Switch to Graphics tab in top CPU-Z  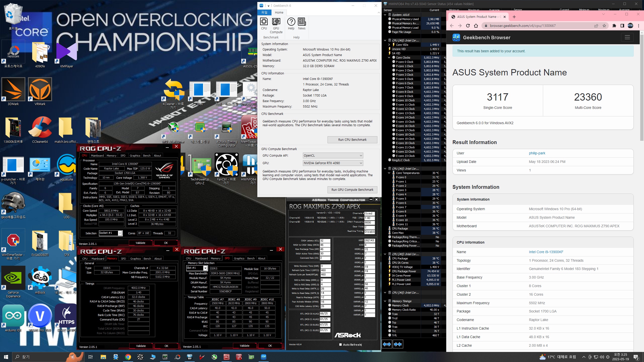click(x=135, y=156)
